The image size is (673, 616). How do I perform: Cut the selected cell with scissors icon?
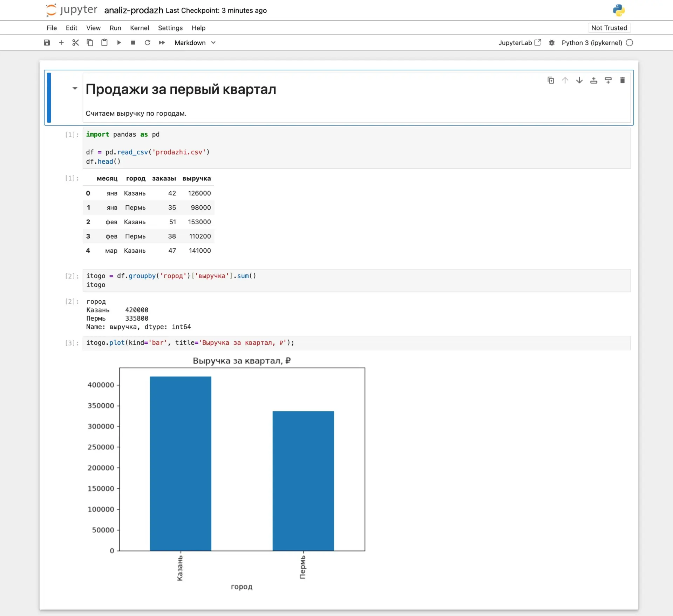click(x=76, y=43)
